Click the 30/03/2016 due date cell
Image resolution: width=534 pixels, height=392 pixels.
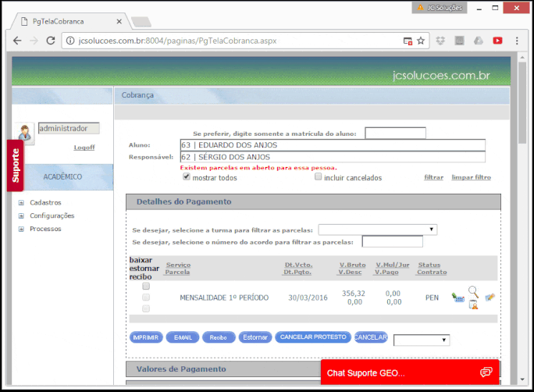(308, 298)
